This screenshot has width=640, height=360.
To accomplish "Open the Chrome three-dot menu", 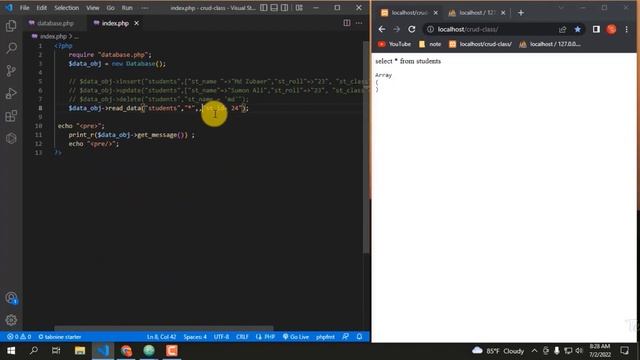I will (x=627, y=29).
